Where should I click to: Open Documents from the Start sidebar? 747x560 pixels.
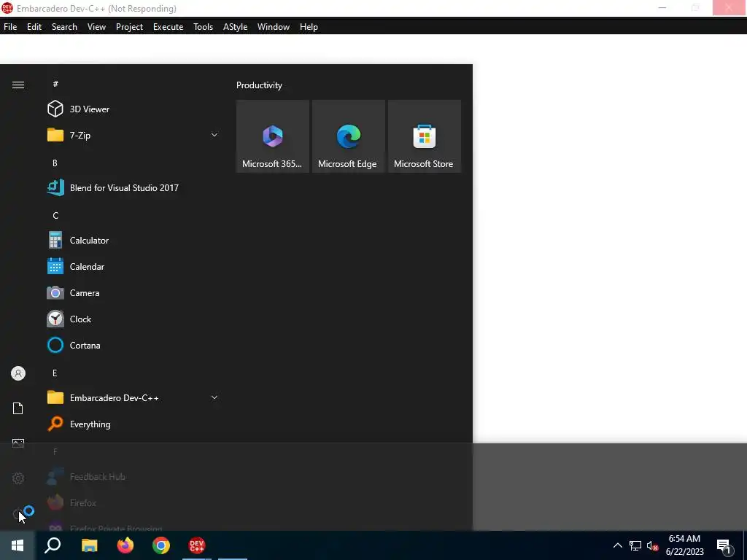(x=18, y=408)
